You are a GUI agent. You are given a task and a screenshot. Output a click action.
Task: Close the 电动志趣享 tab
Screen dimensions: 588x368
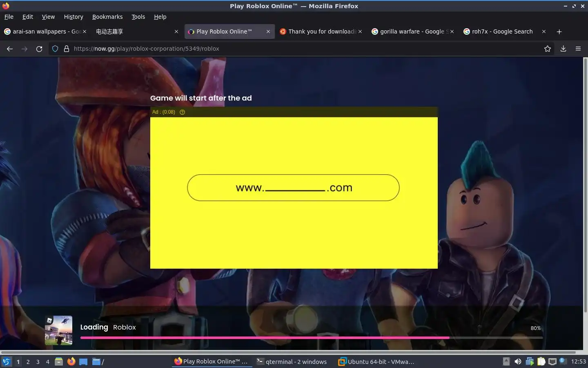(176, 31)
